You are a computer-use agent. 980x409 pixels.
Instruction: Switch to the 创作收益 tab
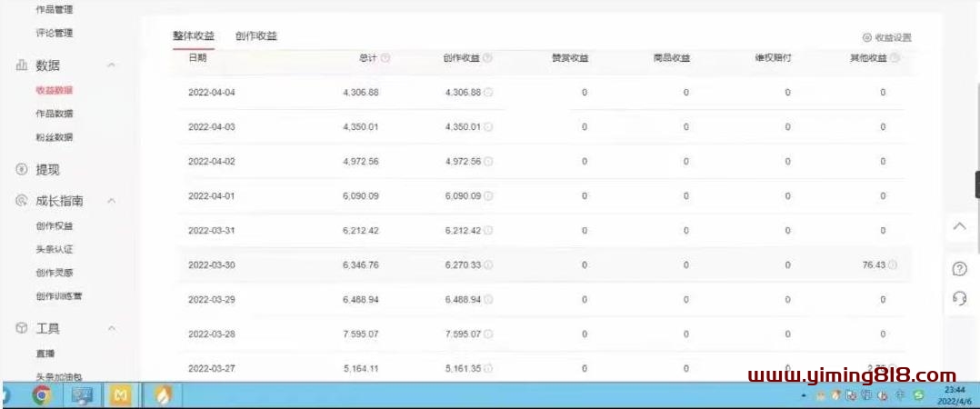coord(256,36)
